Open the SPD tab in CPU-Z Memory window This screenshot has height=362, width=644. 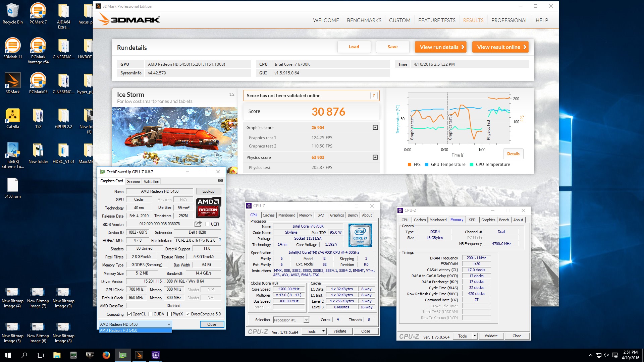click(472, 220)
